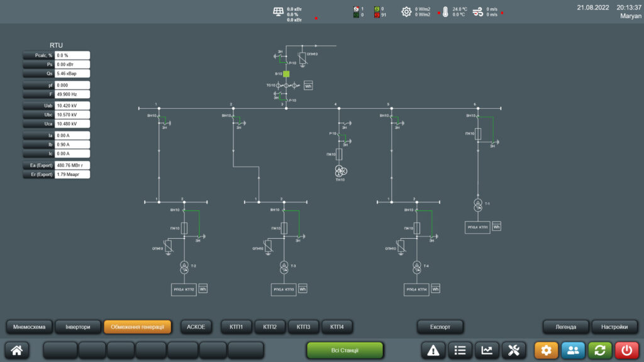Viewport: 644px width, 362px height.
Task: Switch to the АСКОЕ tab
Action: click(x=196, y=327)
